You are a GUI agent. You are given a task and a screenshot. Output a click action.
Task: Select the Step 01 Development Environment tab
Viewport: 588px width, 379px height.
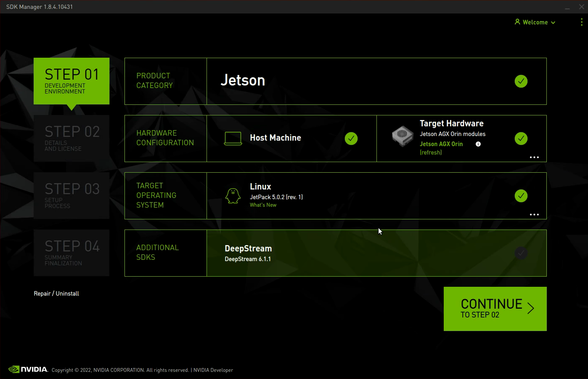pos(72,81)
